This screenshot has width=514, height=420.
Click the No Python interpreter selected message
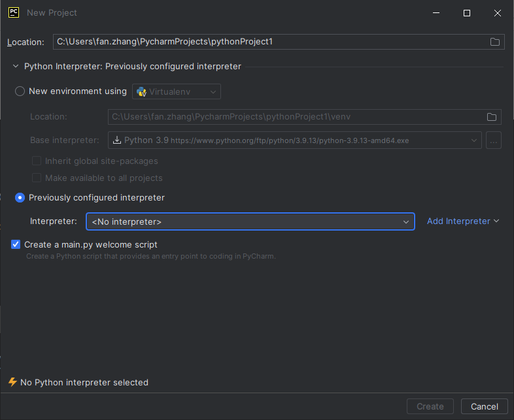click(84, 382)
